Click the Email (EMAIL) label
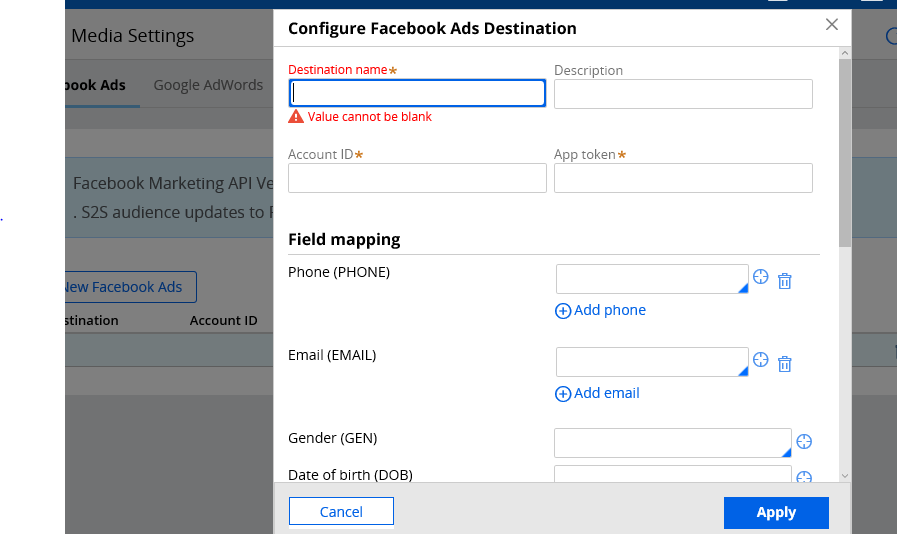 (x=332, y=355)
